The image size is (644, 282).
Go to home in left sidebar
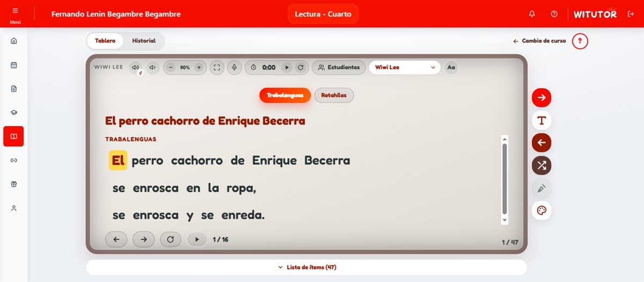14,41
